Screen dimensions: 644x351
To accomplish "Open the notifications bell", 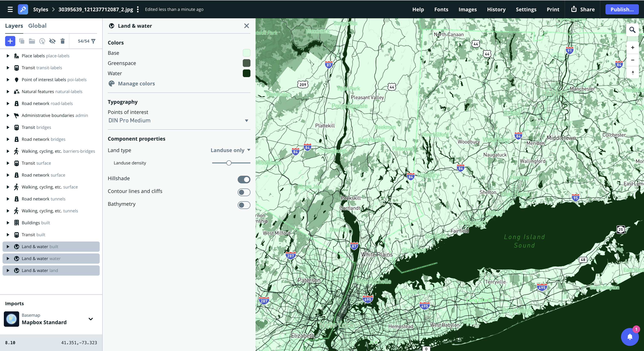I will (x=630, y=337).
